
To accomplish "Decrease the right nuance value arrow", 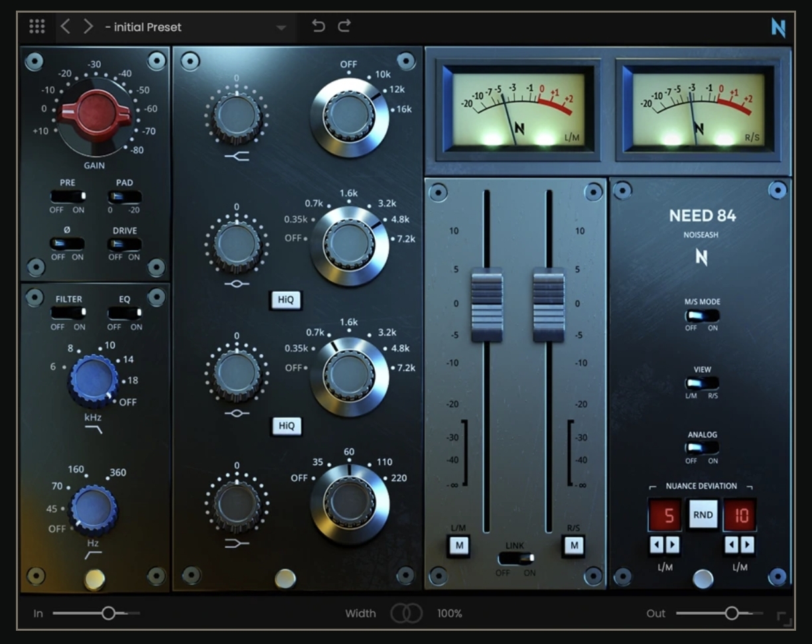I will (732, 545).
